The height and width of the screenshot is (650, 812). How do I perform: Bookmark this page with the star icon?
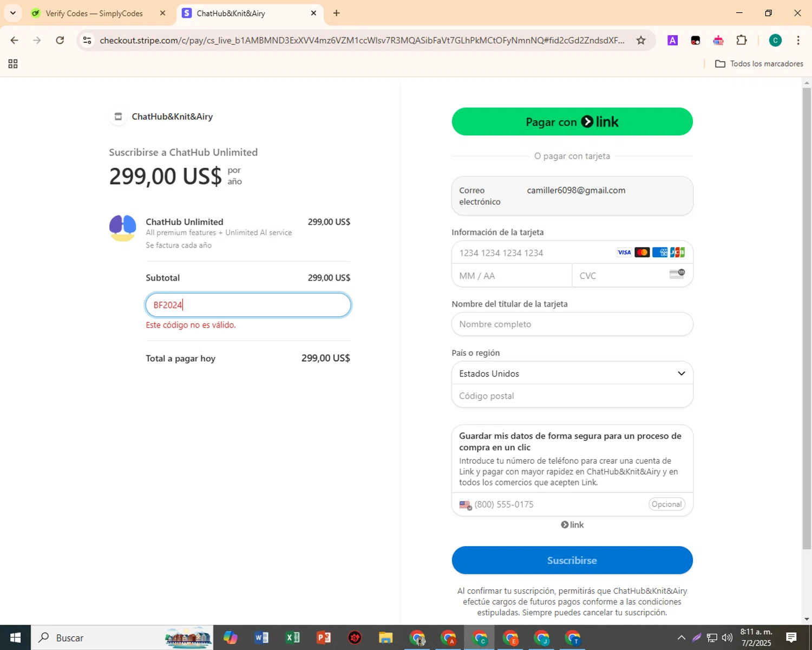click(x=641, y=41)
